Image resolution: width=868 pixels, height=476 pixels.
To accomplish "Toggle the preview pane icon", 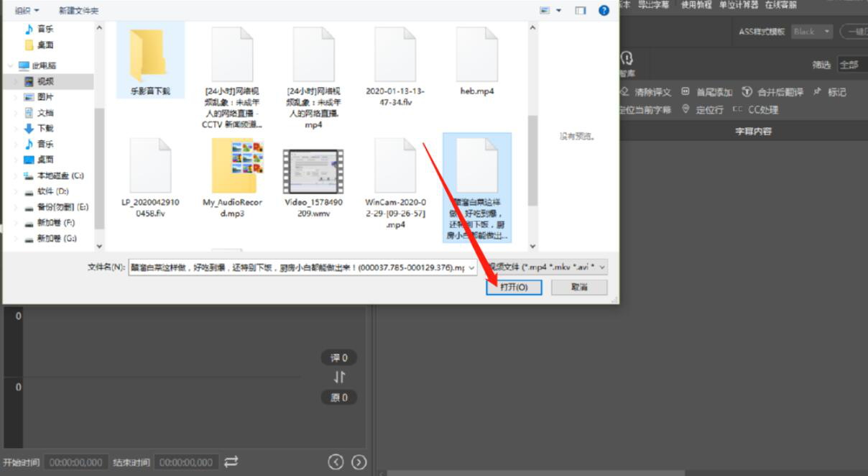I will 580,10.
